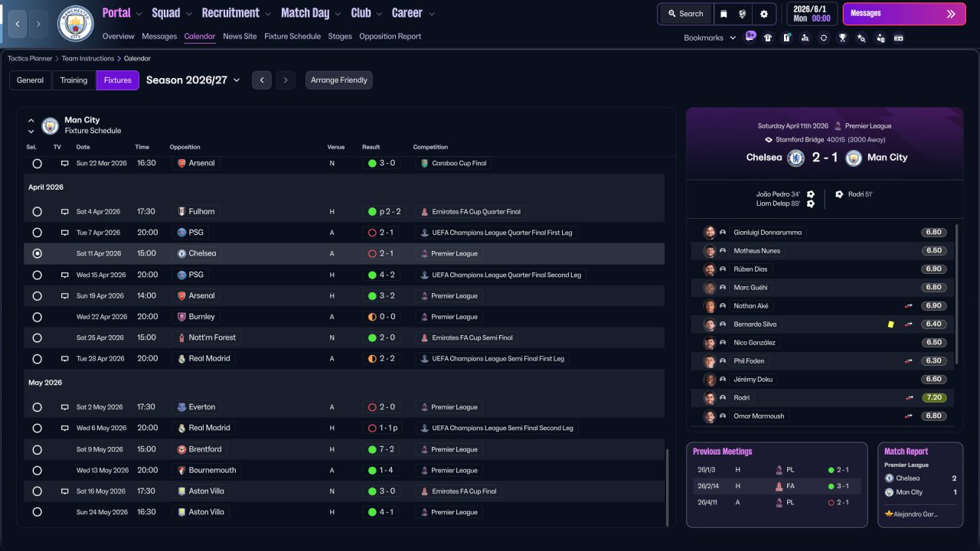The height and width of the screenshot is (551, 980).
Task: Follow the Tactics Planner breadcrumb link
Action: coord(31,58)
